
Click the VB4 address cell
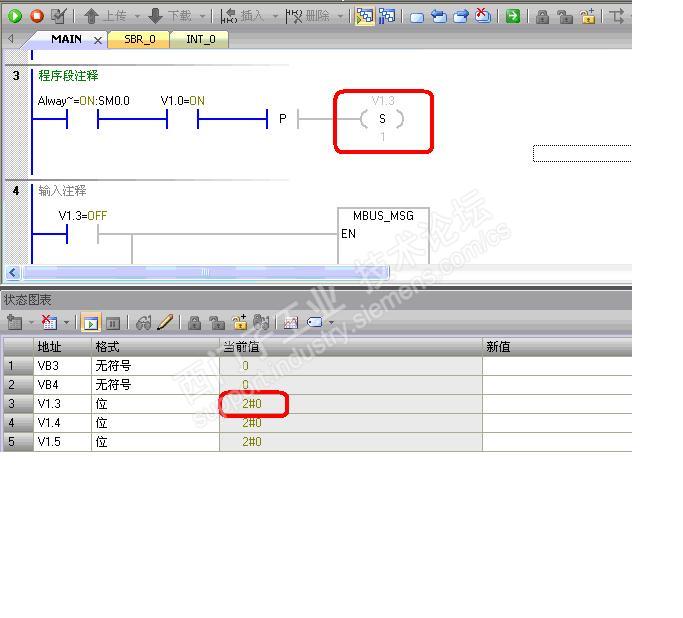pyautogui.click(x=62, y=385)
